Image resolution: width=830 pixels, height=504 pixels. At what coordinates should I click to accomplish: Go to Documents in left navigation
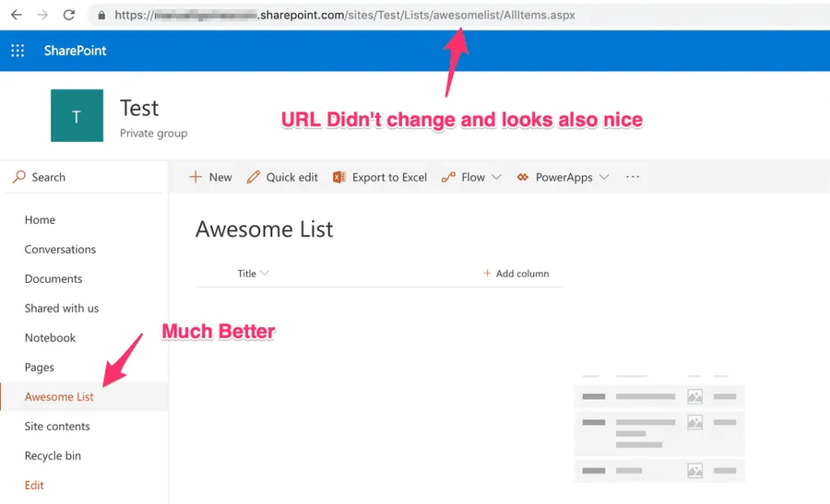click(x=53, y=279)
